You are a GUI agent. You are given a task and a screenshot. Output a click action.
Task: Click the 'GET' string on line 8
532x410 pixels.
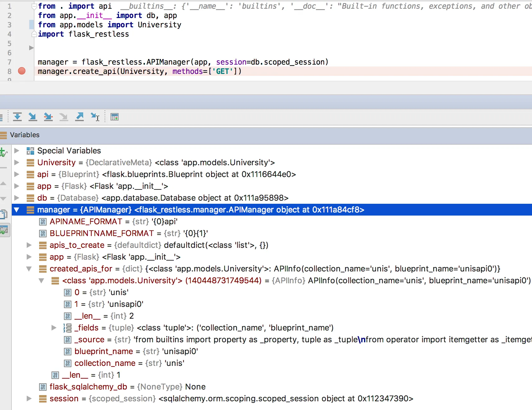pos(223,71)
